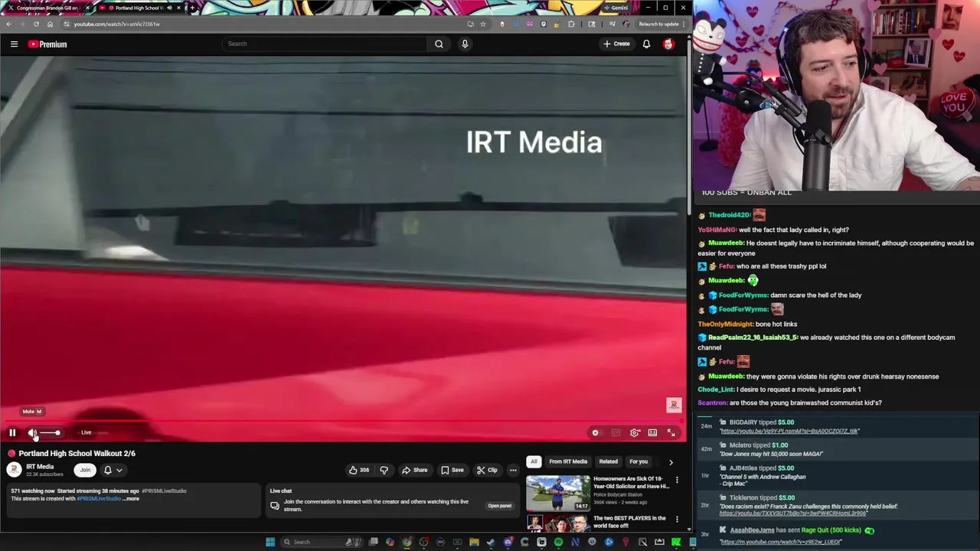The width and height of the screenshot is (980, 551).
Task: Click the address bar URL
Action: coord(116,24)
